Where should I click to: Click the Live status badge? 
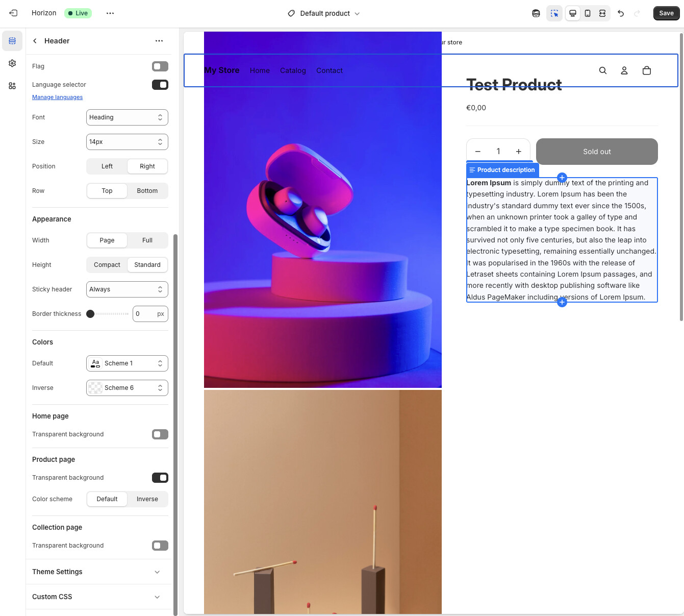78,13
